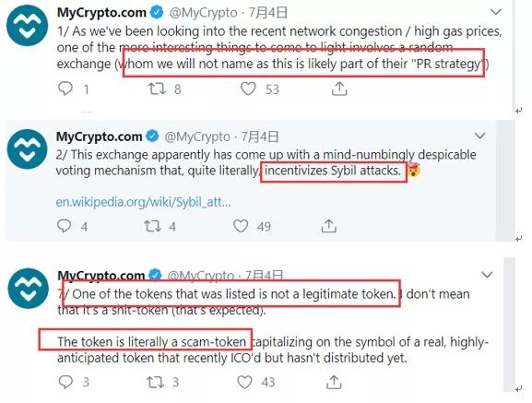Open MyCrypto avatar in the first tweet
The height and width of the screenshot is (403, 532).
[27, 26]
